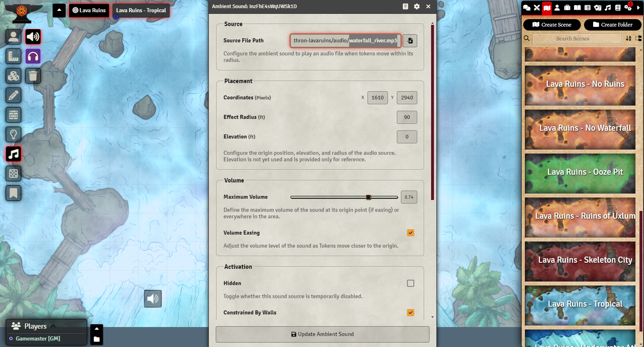Select the Wall Controls tool
644x347 pixels.
(13, 115)
